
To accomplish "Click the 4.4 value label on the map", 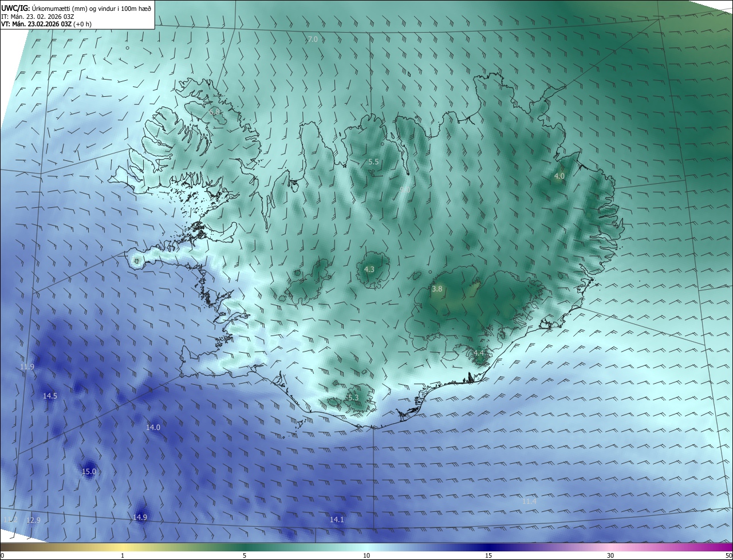I will pos(479,353).
